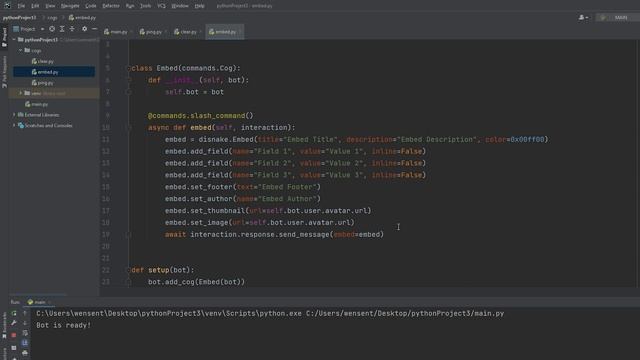Viewport: 640px width, 360px height.
Task: Click cogs breadcrumb in navigation bar
Action: (52, 18)
